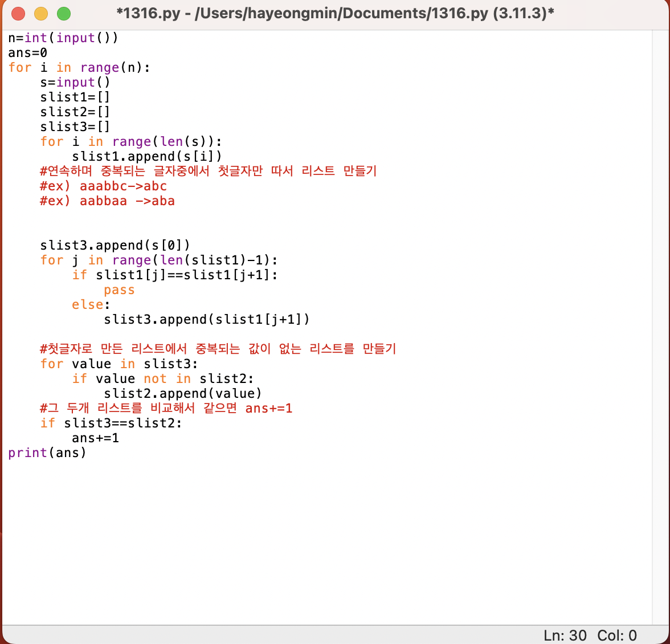The width and height of the screenshot is (670, 644).
Task: Minimize the 1316.py window with yellow button
Action: point(41,14)
